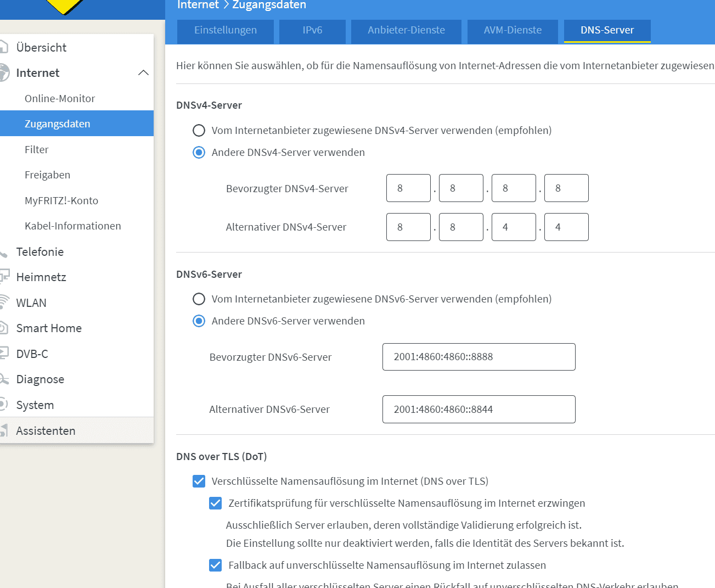The image size is (715, 588).
Task: Click the System gear icon
Action: [x=3, y=405]
